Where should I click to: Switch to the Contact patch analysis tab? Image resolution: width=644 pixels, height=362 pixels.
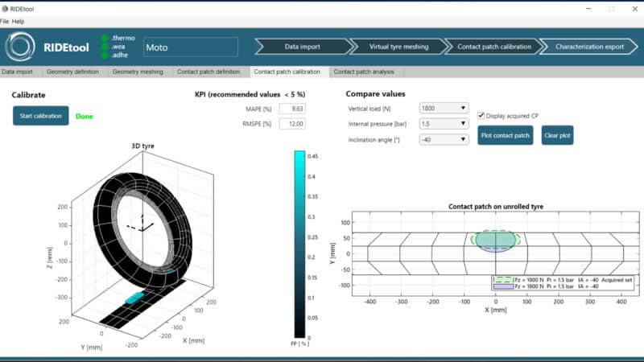[364, 72]
